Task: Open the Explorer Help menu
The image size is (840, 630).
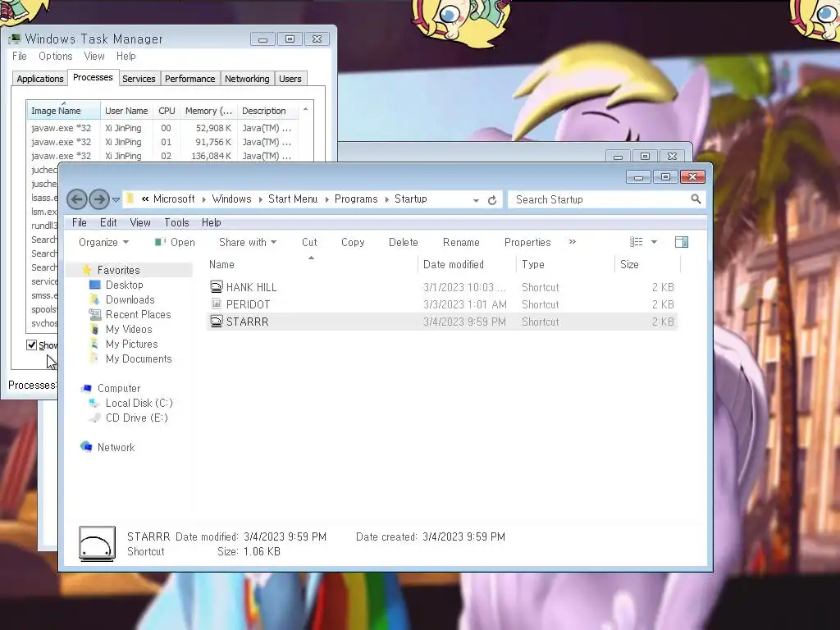Action: click(x=211, y=222)
